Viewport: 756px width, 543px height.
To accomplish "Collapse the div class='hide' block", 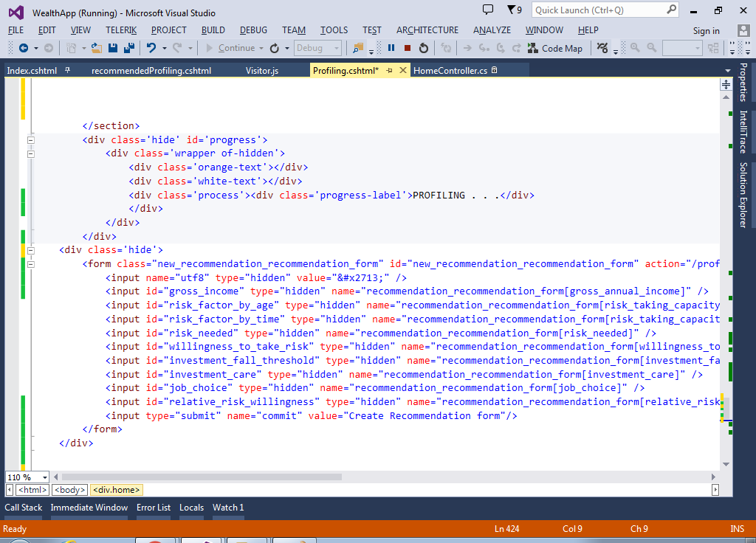I will coord(31,251).
